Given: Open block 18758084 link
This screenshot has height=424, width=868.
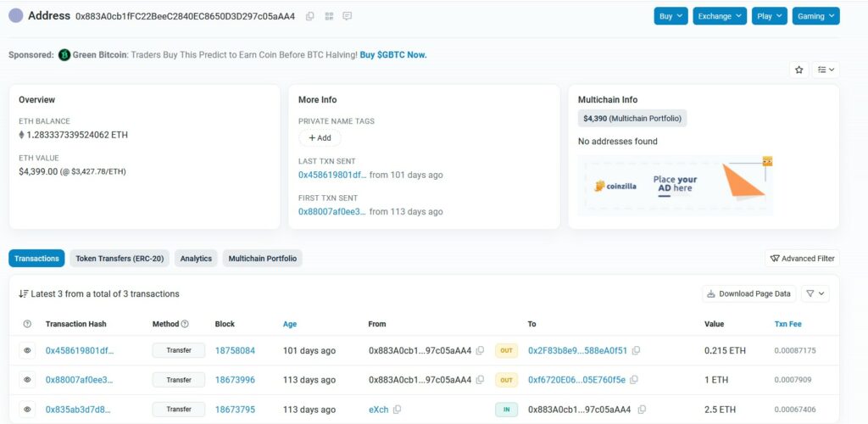Looking at the screenshot, I should coord(235,350).
